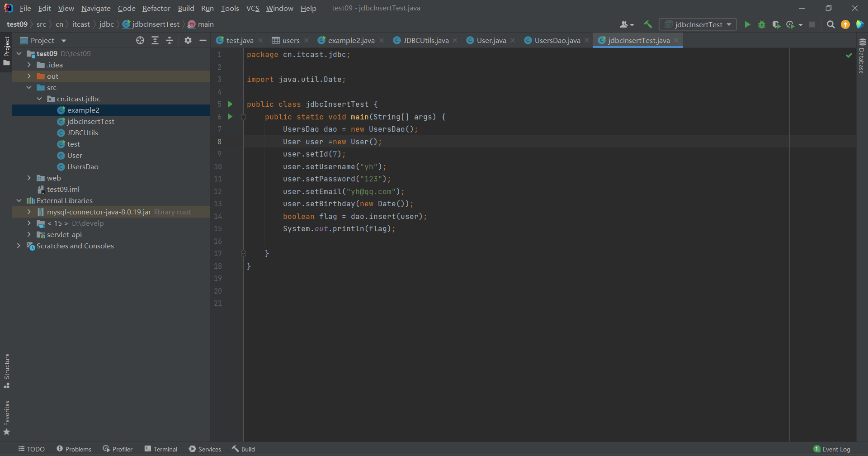Expand All in the Project panel
This screenshot has width=868, height=456.
pyautogui.click(x=155, y=40)
